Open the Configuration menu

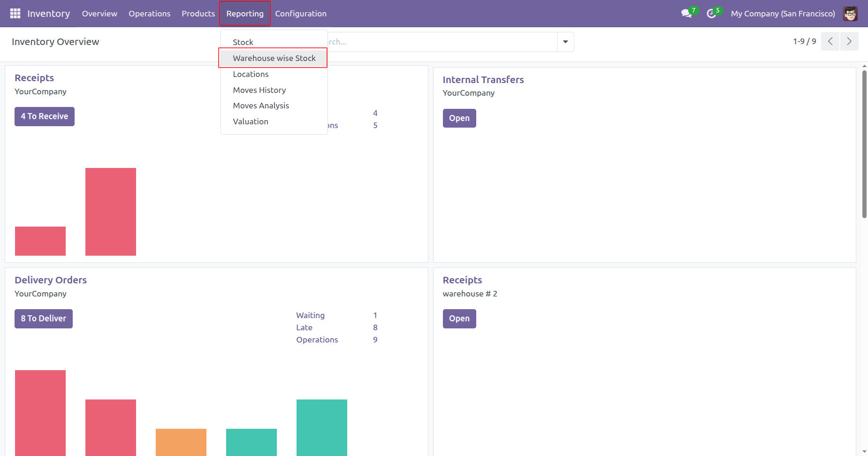[x=301, y=14]
